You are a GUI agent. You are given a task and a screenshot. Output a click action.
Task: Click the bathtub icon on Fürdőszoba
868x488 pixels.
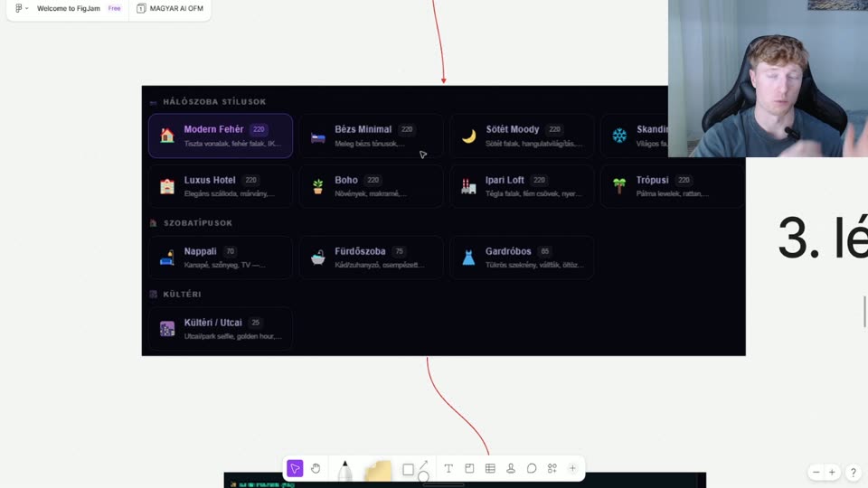point(317,258)
